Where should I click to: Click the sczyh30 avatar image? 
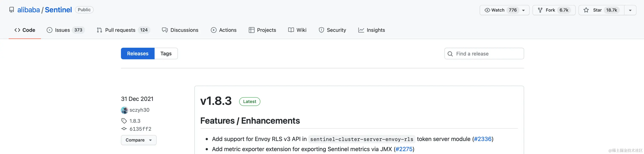point(124,110)
